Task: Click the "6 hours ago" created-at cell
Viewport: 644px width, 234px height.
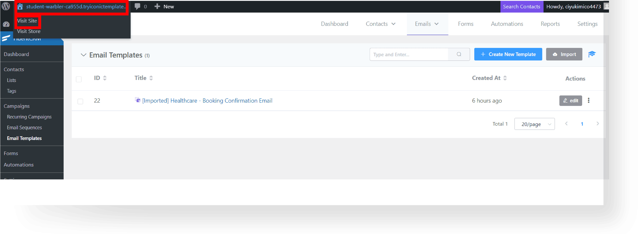Action: click(x=487, y=101)
